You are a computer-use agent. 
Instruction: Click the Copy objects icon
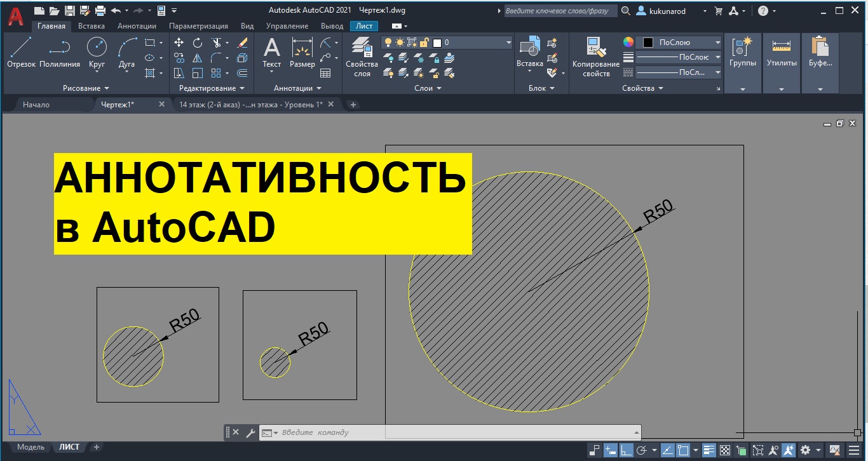pos(179,58)
